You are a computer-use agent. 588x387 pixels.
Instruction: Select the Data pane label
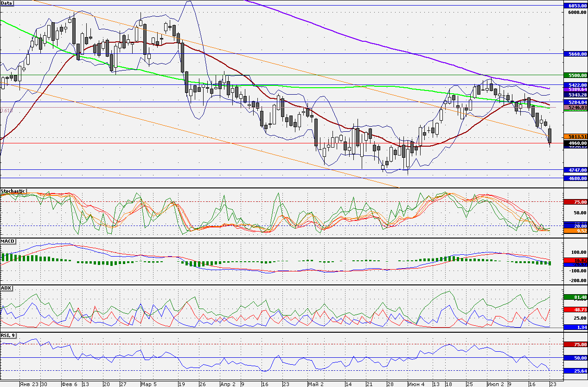coord(7,3)
